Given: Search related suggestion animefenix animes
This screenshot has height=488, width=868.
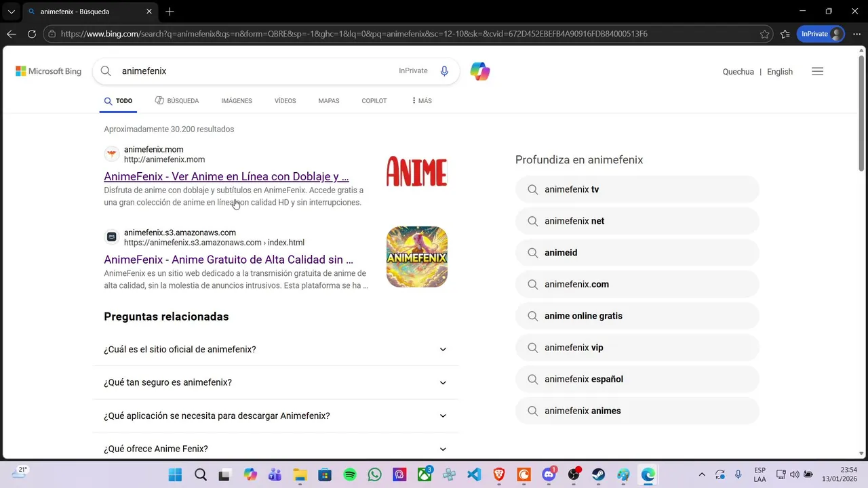Looking at the screenshot, I should coord(637,411).
